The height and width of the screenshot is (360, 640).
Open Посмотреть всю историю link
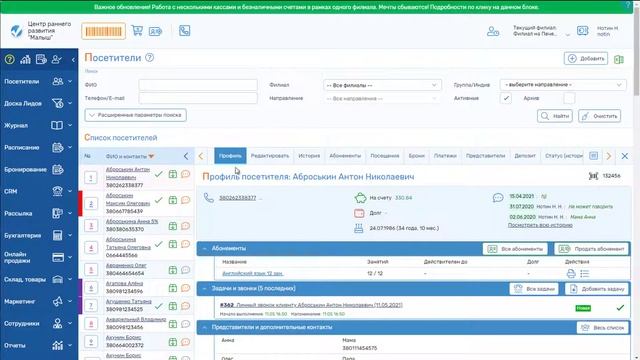click(x=540, y=225)
